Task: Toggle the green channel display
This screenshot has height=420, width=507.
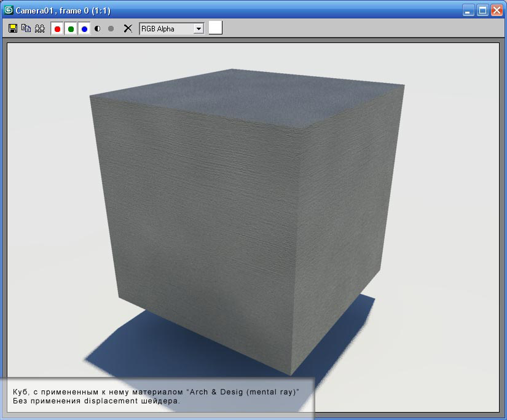Action: tap(71, 29)
